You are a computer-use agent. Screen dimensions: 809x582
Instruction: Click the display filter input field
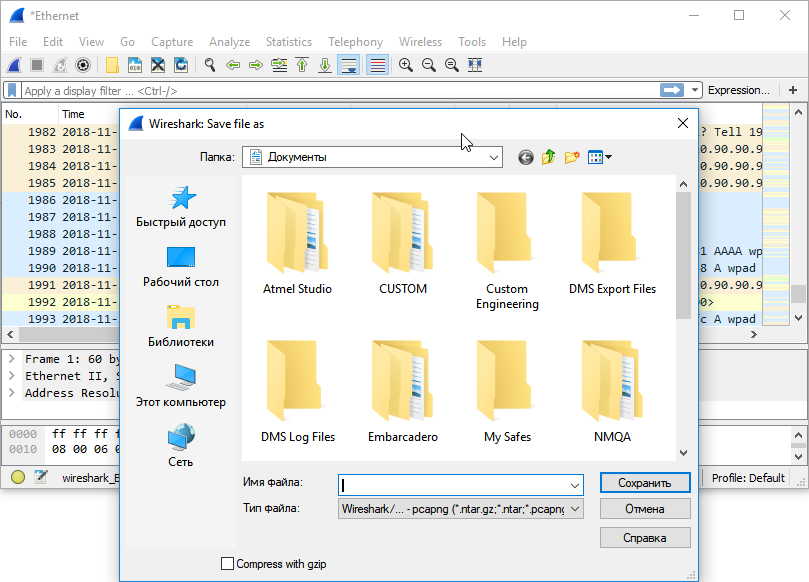341,90
